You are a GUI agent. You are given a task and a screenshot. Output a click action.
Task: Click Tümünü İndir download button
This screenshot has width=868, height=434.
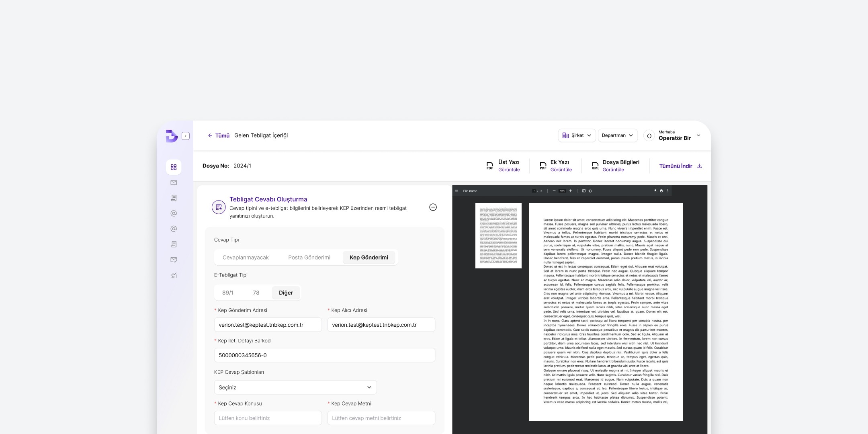point(680,166)
